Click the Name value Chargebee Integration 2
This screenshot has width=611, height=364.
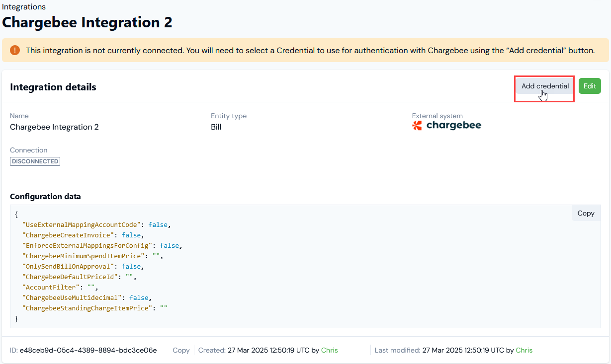pyautogui.click(x=54, y=127)
